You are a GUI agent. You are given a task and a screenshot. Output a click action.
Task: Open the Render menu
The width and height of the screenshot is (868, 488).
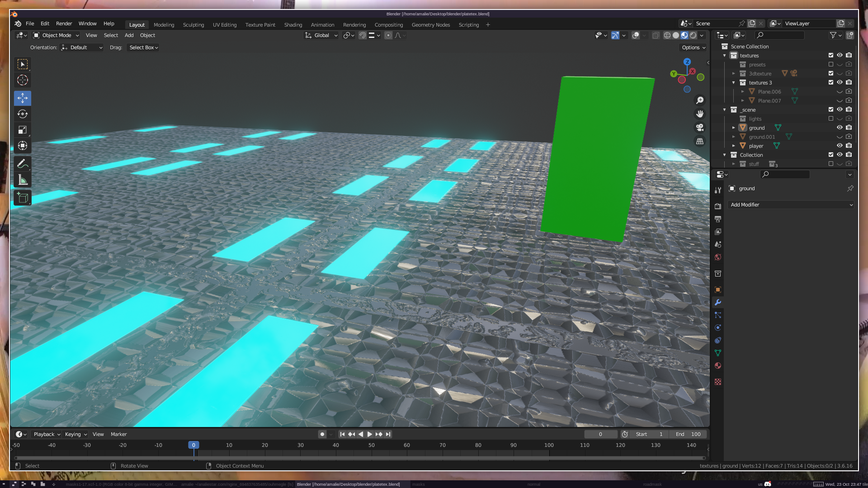coord(64,23)
